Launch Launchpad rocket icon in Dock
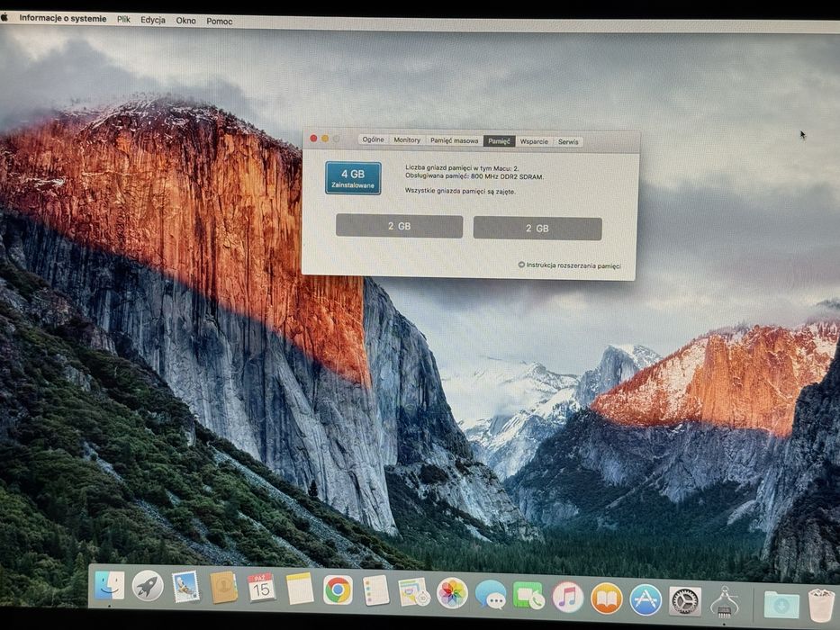 click(x=148, y=586)
